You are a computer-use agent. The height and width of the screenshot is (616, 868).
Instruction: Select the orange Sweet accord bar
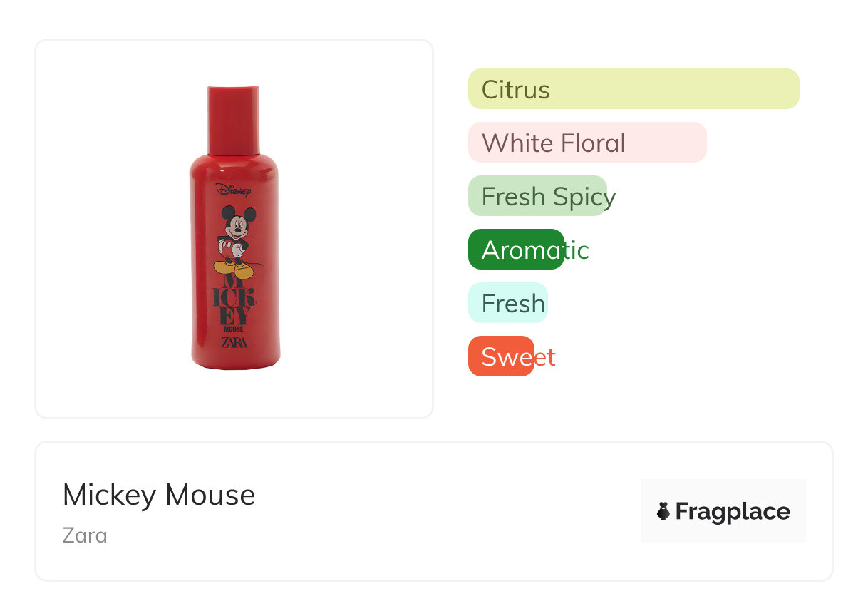point(501,356)
